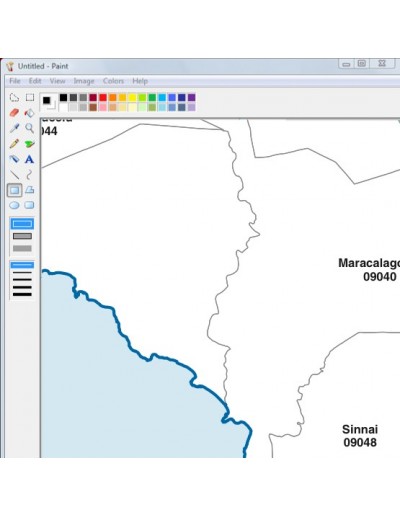
Task: Pick the olive green palette swatch
Action: [152, 107]
